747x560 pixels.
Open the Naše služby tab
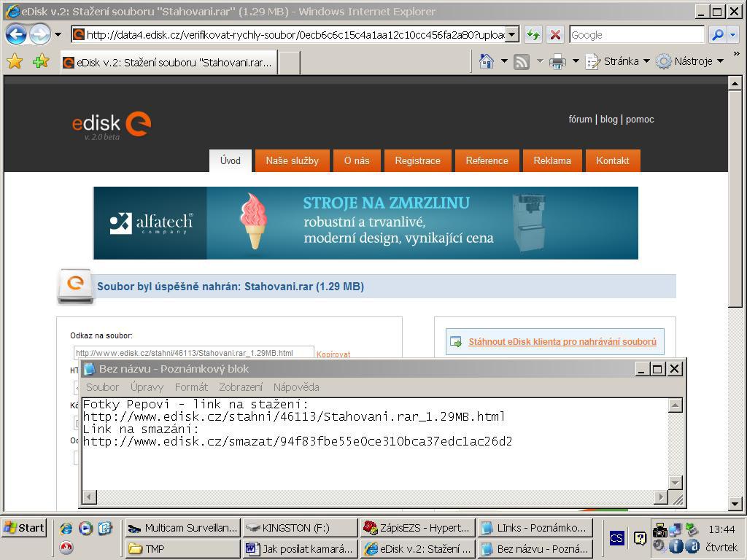(292, 160)
